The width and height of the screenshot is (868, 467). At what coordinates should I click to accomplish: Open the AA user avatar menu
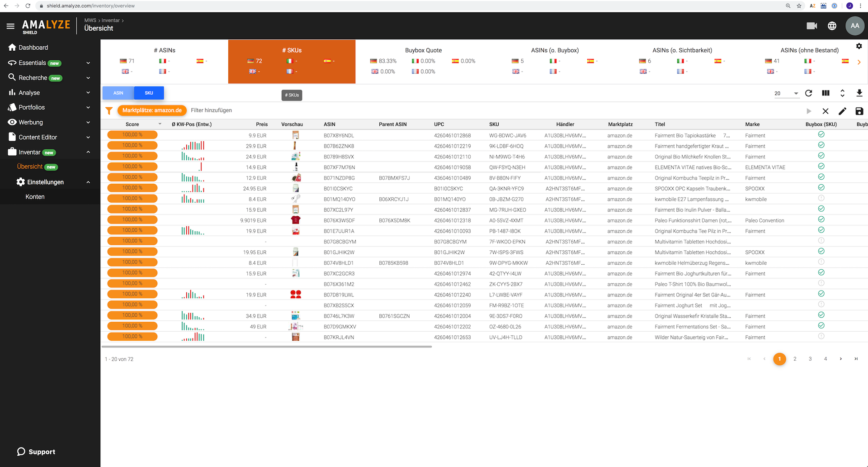tap(854, 26)
